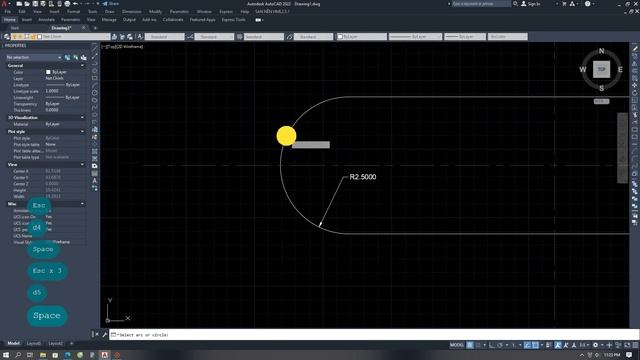This screenshot has height=360, width=640.
Task: Click the Customization menu icon at status bar end
Action: tap(635, 345)
